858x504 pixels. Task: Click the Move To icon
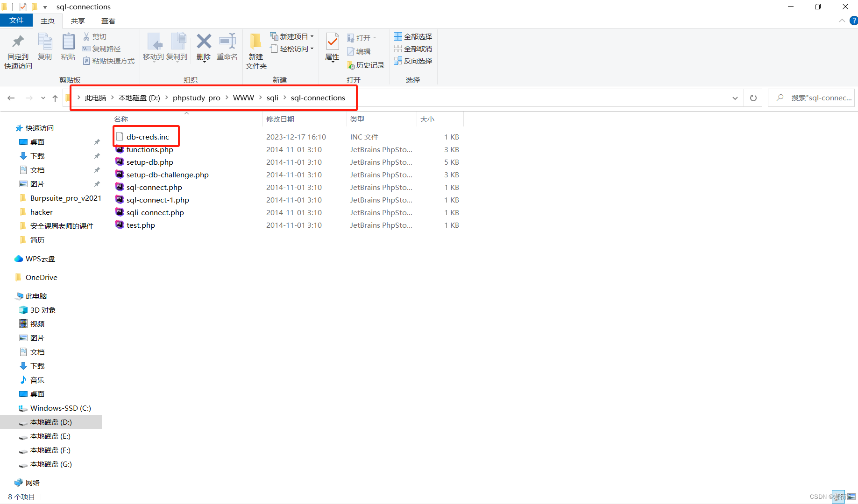154,41
